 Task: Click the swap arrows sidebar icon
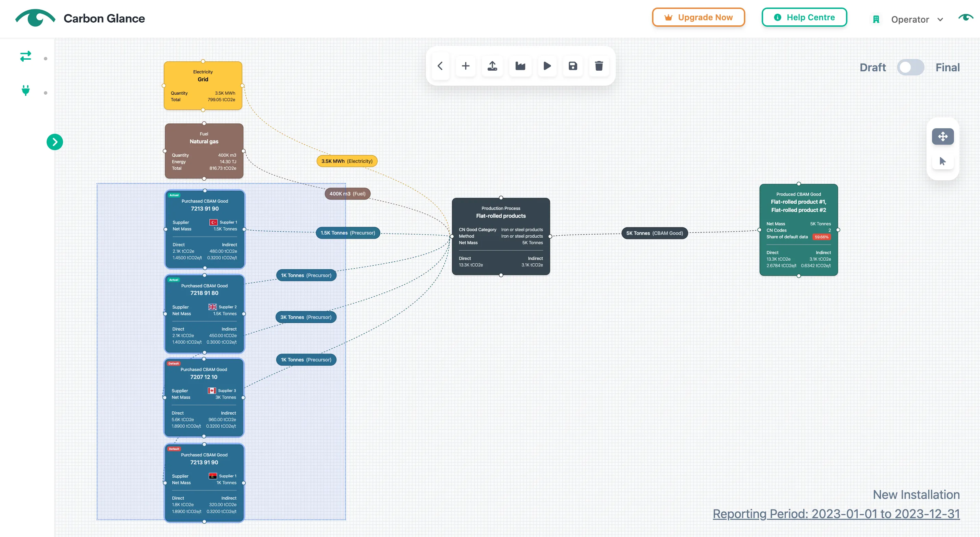tap(25, 56)
